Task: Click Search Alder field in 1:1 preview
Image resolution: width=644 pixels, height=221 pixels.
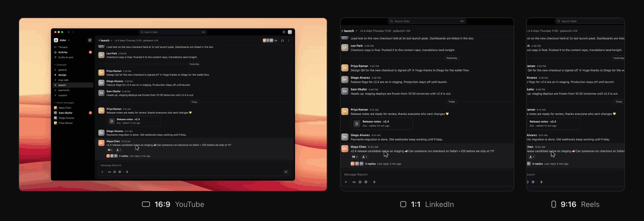Action: [427, 21]
